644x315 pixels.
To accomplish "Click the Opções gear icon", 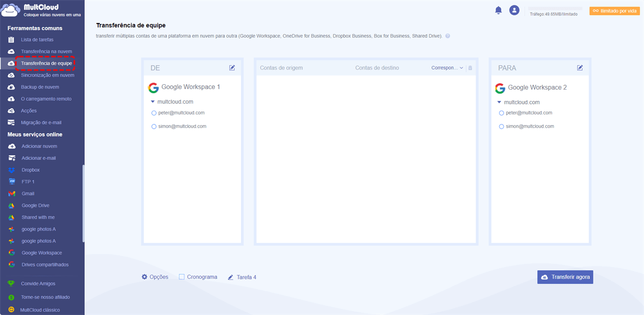I will point(144,277).
